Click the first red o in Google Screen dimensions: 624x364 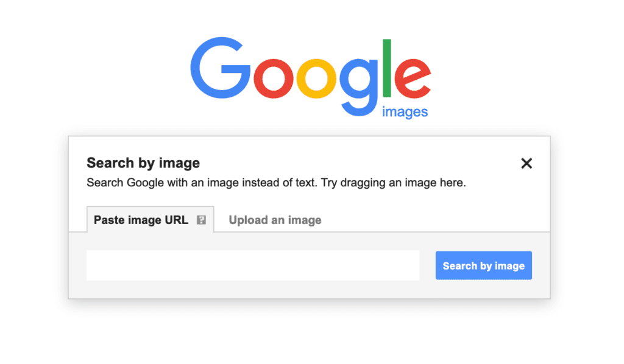coord(273,79)
